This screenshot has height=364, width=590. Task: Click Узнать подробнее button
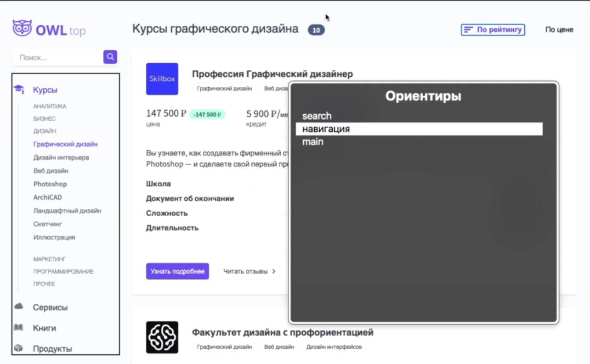click(x=177, y=271)
